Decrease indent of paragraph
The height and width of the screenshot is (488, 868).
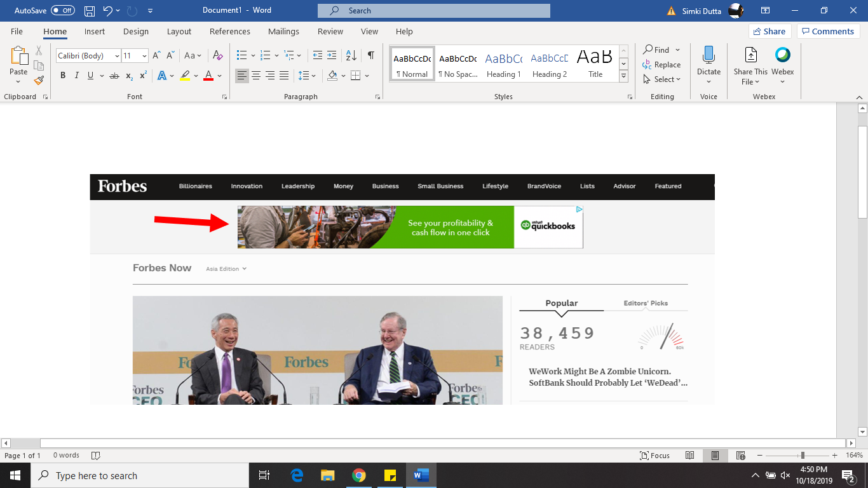[317, 56]
